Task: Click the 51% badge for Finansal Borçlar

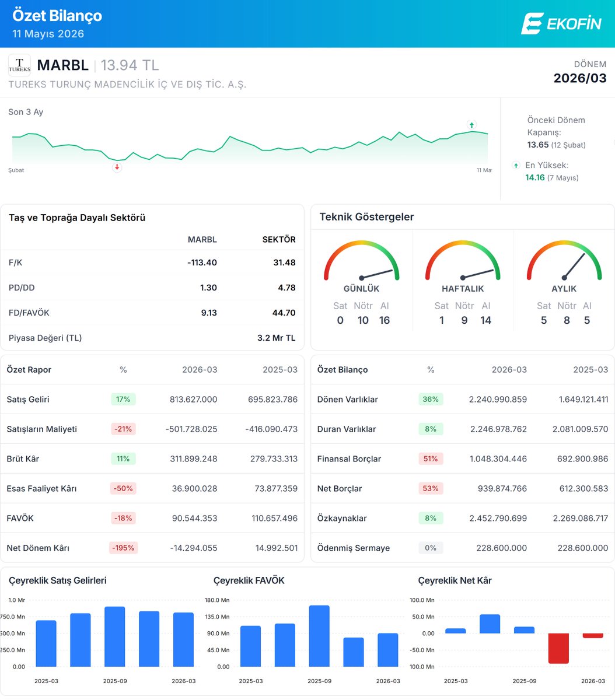Action: [431, 459]
